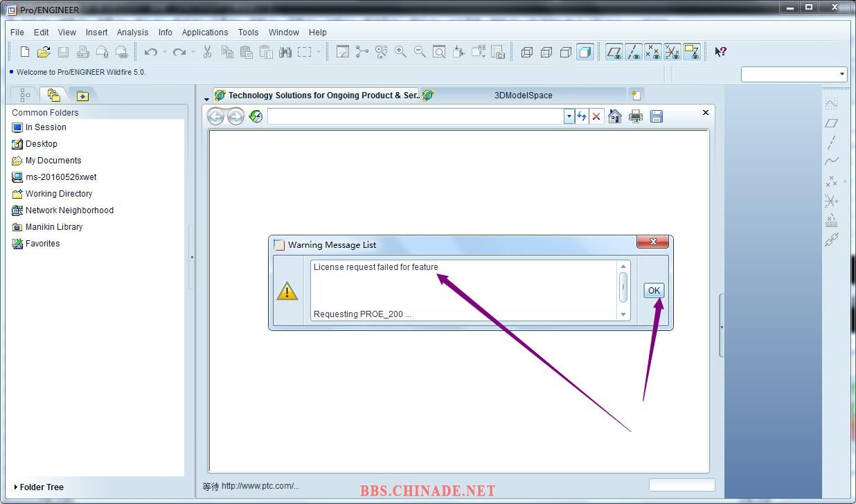Toggle the Spin Center icon

pyautogui.click(x=362, y=52)
